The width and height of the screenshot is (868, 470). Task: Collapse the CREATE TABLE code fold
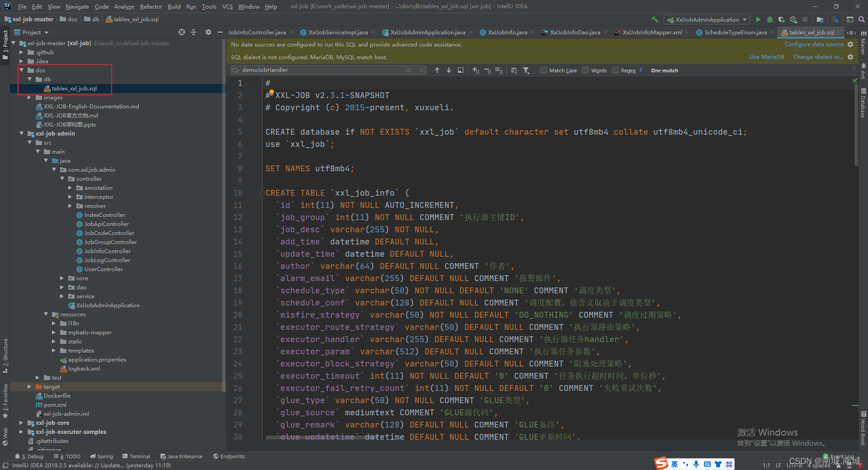point(262,193)
